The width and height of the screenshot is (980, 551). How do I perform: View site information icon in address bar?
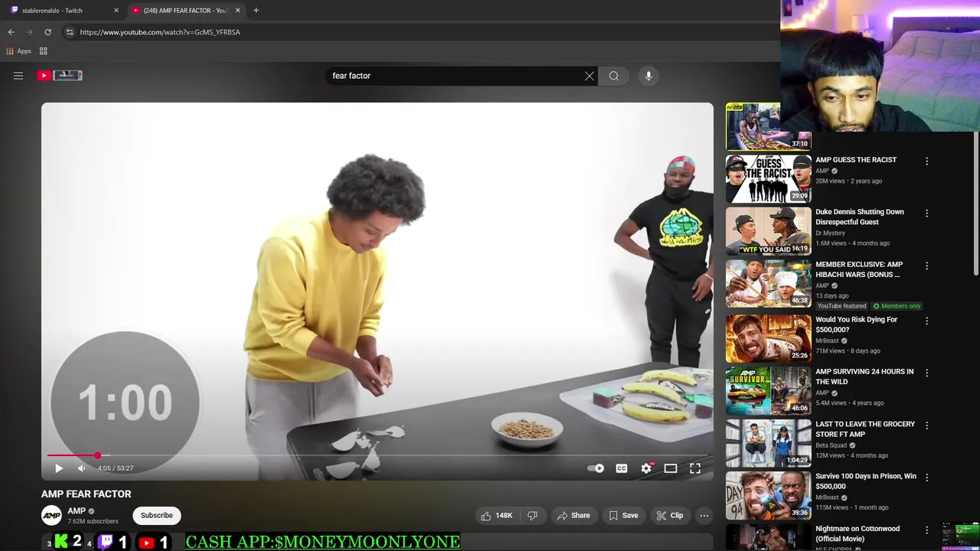pos(70,32)
